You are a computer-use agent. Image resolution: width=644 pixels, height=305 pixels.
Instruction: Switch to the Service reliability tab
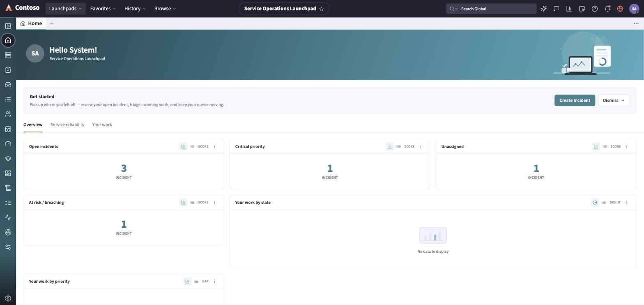tap(67, 125)
